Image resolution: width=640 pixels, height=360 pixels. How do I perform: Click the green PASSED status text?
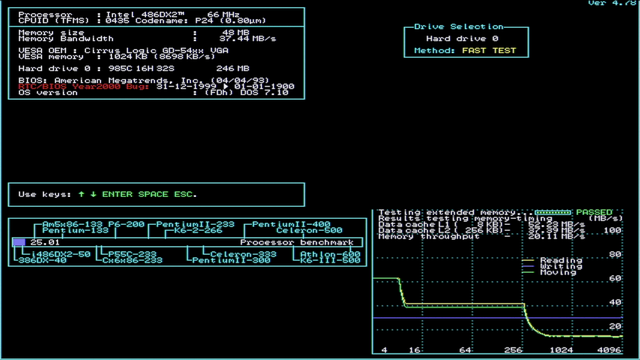(x=594, y=212)
